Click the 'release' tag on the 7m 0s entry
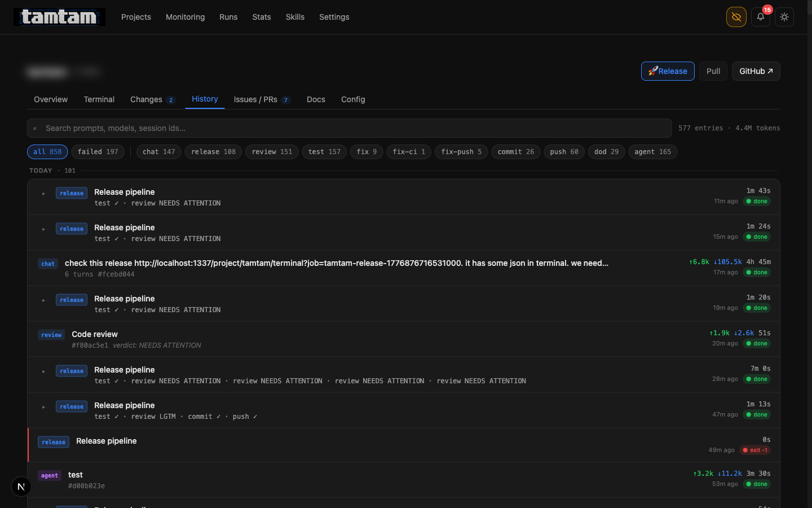Image resolution: width=812 pixels, height=508 pixels. point(72,371)
